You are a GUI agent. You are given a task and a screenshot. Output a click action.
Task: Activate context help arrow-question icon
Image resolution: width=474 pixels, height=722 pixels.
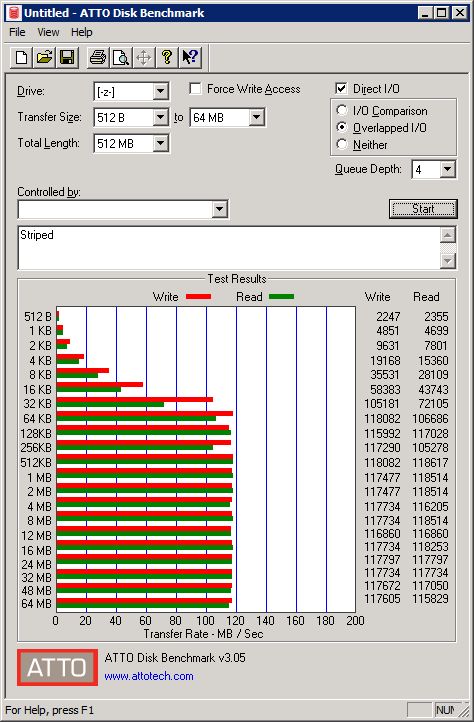[190, 58]
